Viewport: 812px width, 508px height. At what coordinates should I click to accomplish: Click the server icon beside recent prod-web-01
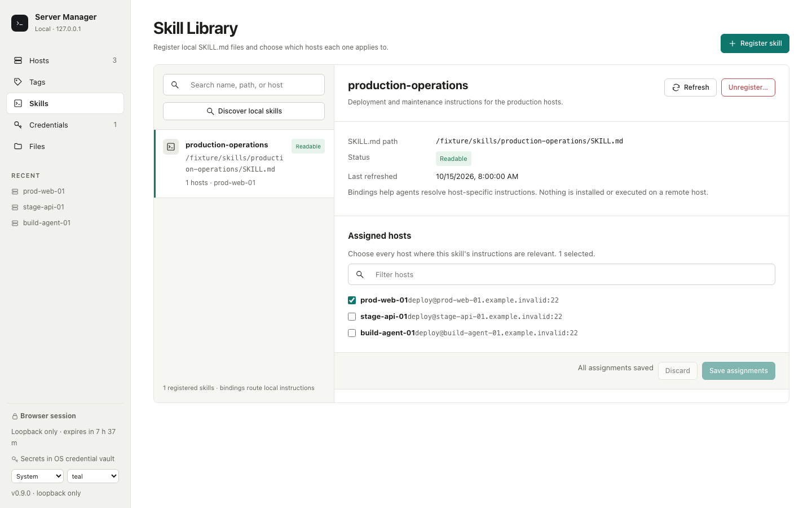point(15,191)
